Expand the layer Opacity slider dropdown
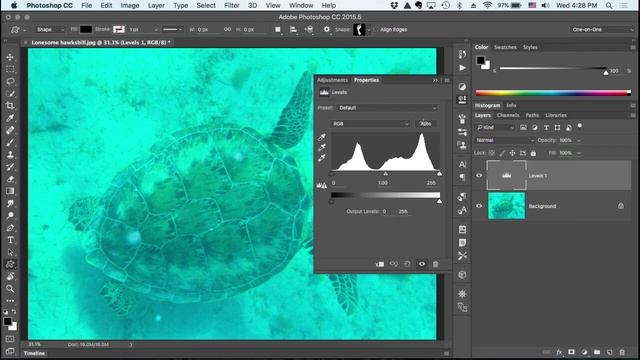 (x=579, y=140)
